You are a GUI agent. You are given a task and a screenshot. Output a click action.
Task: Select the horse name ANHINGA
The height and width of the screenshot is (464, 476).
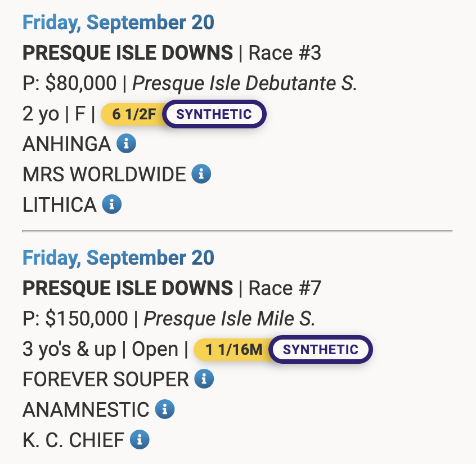click(66, 144)
